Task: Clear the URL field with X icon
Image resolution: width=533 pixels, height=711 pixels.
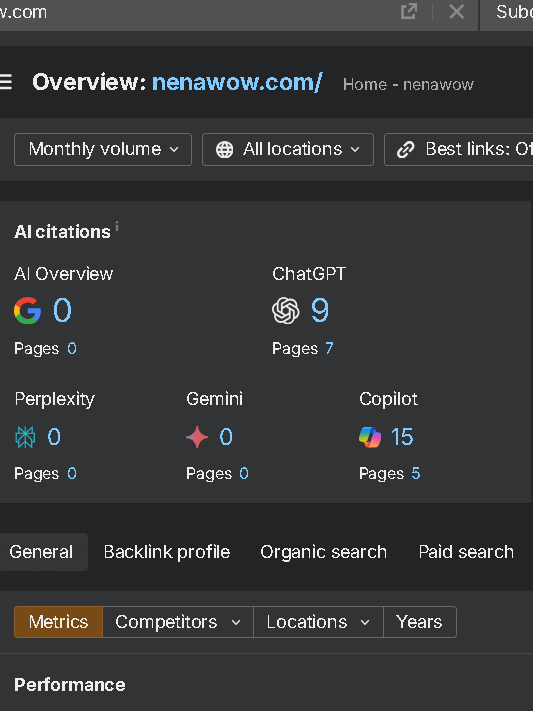Action: pos(456,11)
